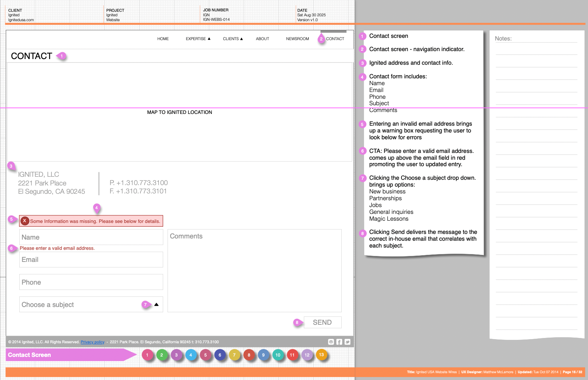This screenshot has width=588, height=380.
Task: Click the email envelope icon in footer
Action: 331,342
